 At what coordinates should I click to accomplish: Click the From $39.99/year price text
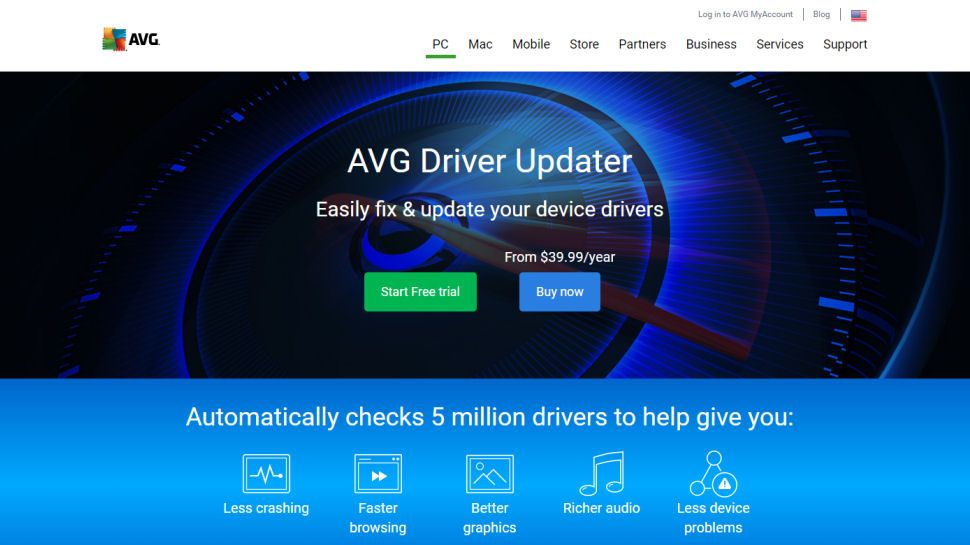[559, 257]
